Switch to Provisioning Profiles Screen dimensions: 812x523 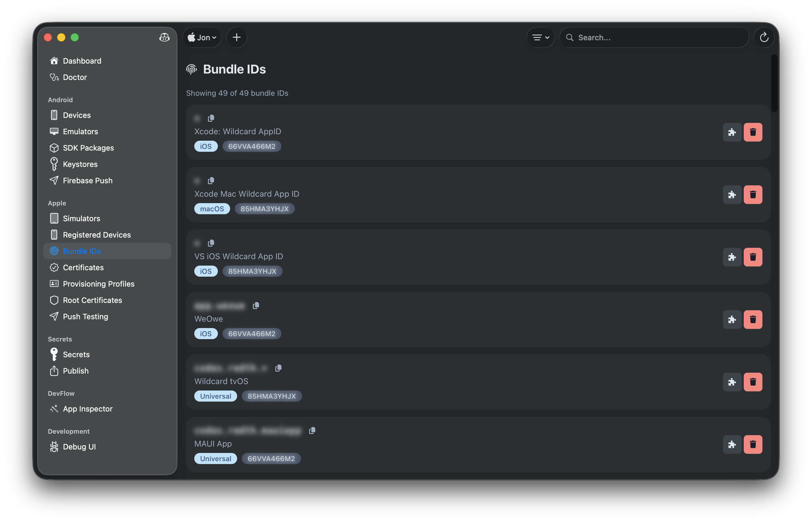[x=98, y=284]
